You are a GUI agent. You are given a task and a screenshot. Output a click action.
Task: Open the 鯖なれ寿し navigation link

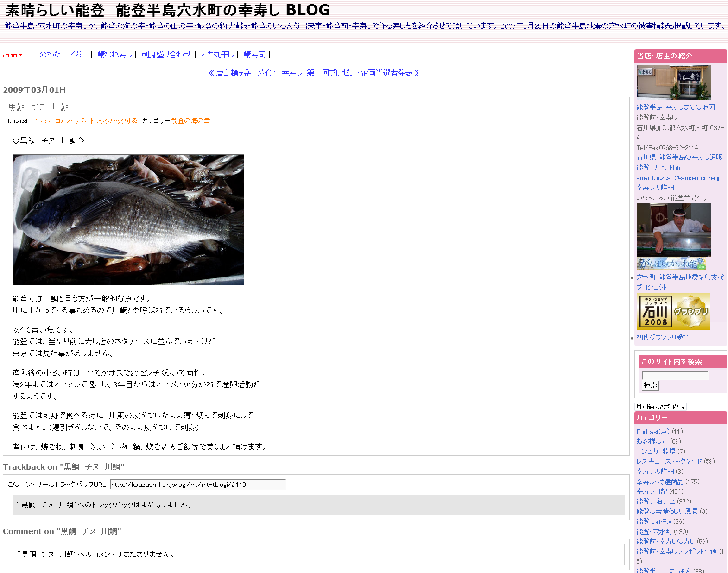tap(114, 55)
